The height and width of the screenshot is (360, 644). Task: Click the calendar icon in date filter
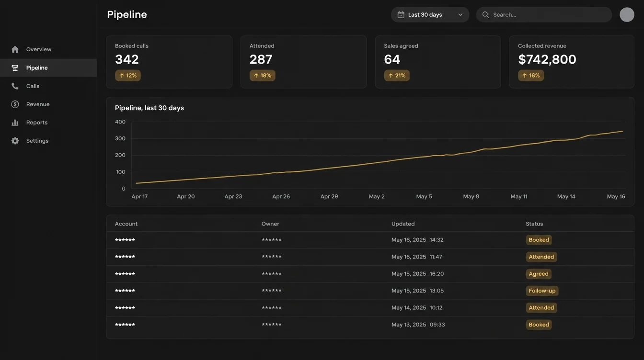[x=401, y=15]
